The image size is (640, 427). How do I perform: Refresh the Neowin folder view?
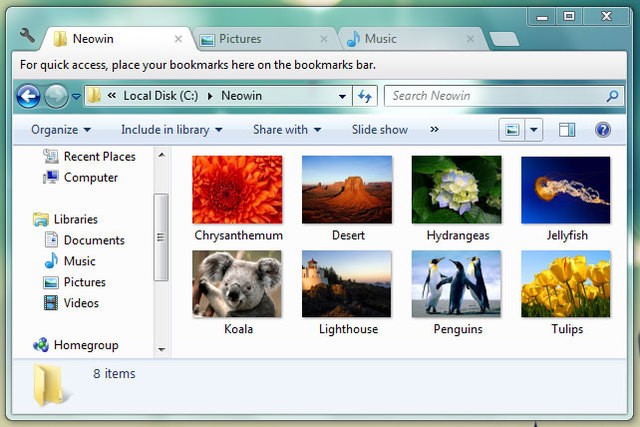(x=364, y=96)
